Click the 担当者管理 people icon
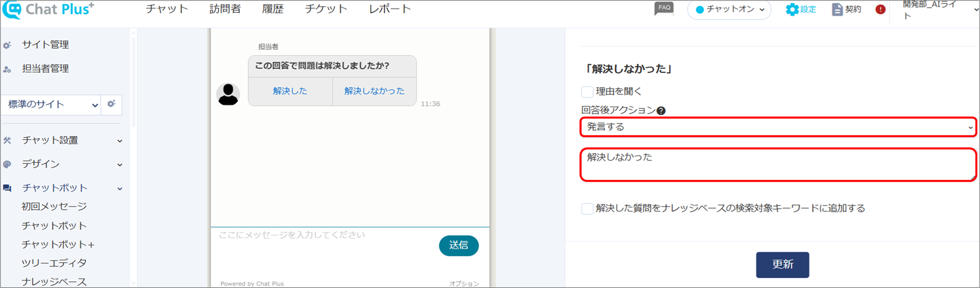980x288 pixels. pyautogui.click(x=7, y=69)
